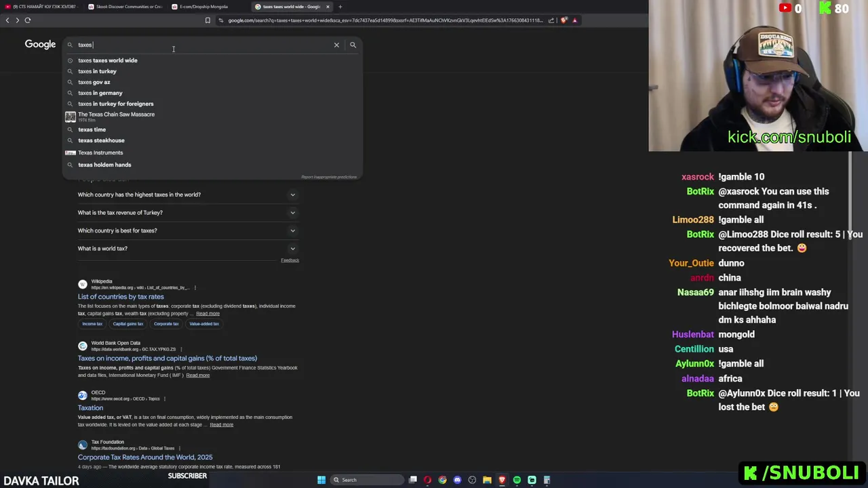The image size is (868, 488).
Task: Launch Chrome from taskbar
Action: coord(442,480)
